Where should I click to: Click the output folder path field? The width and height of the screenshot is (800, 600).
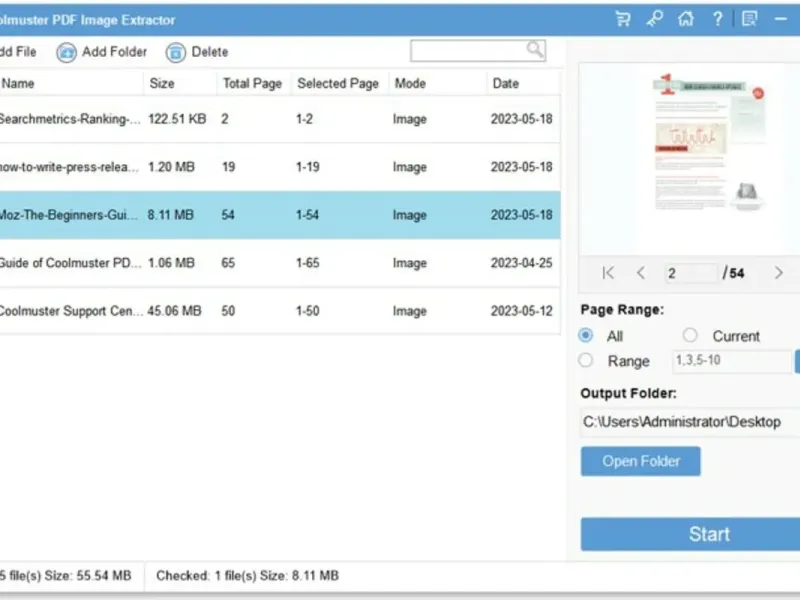[690, 422]
